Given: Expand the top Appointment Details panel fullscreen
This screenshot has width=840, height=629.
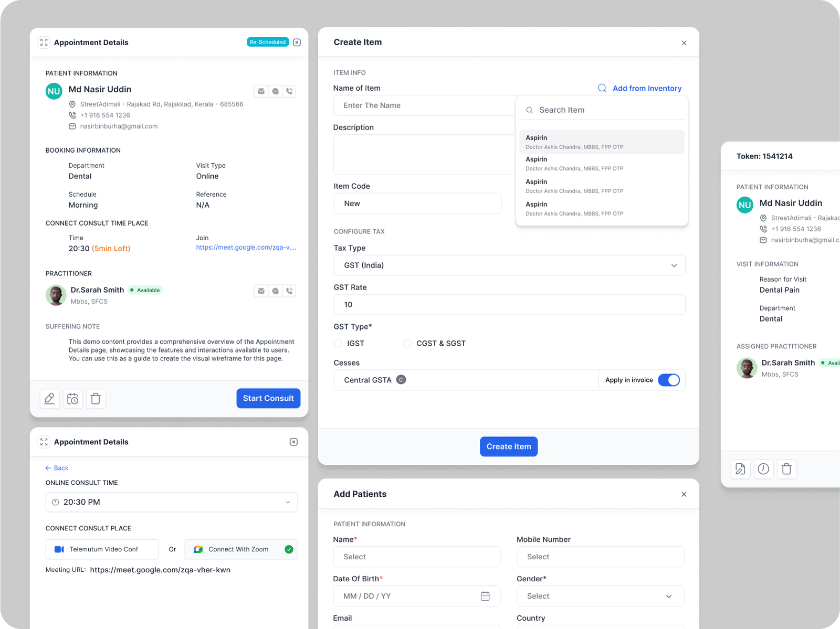Looking at the screenshot, I should pos(44,42).
